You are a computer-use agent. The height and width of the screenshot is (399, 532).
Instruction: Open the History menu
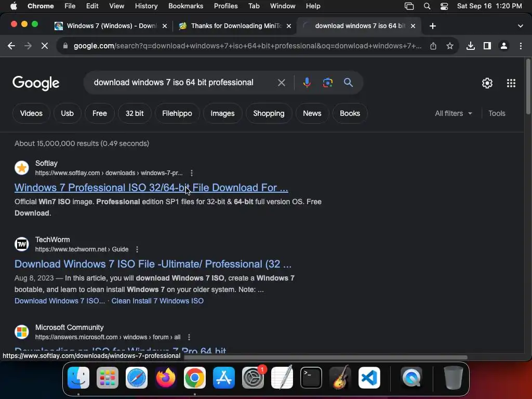pos(146,6)
